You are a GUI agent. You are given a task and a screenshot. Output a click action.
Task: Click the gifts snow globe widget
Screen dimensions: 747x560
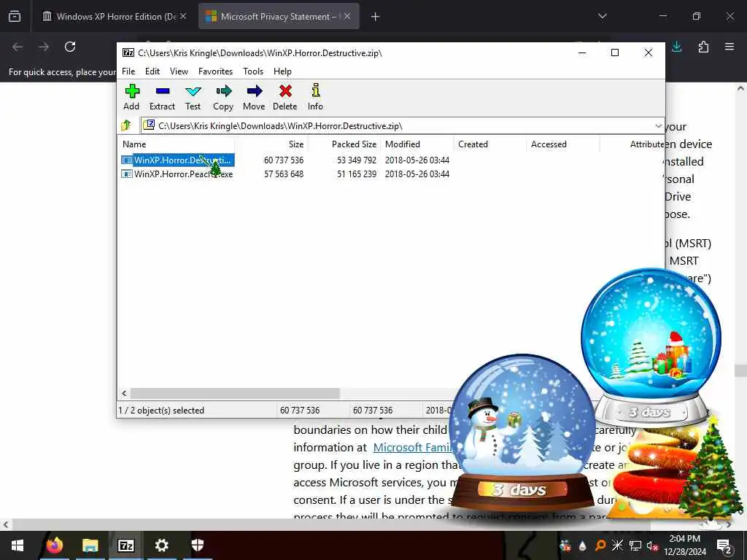coord(651,348)
